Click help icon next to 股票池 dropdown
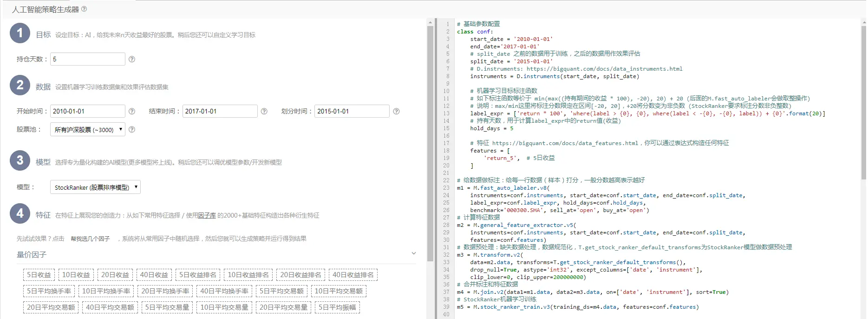 point(132,130)
